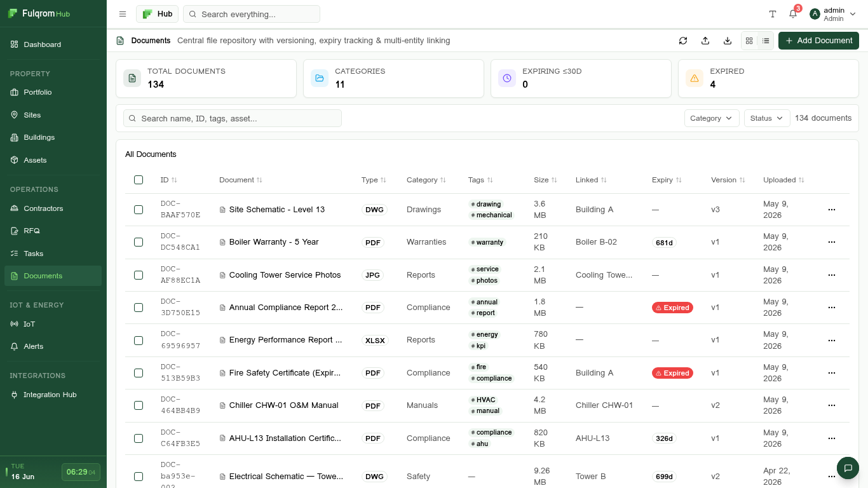Open Buildings in sidebar
868x488 pixels.
tap(53, 137)
